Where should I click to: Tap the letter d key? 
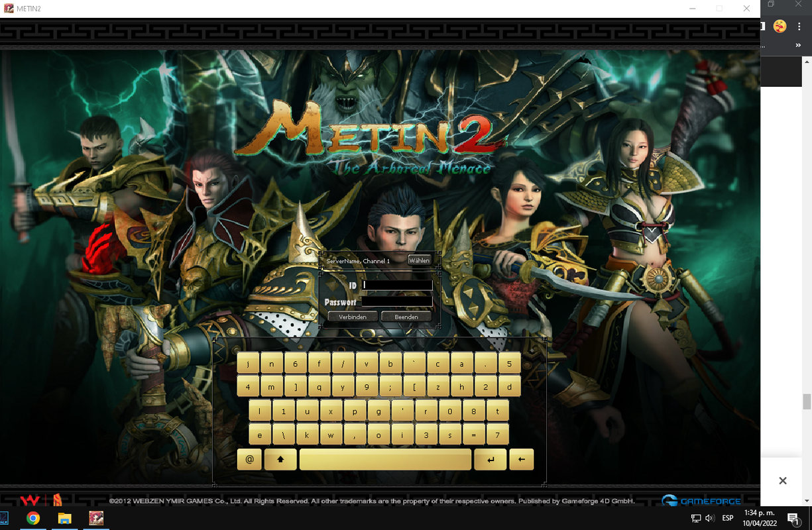[x=509, y=387]
